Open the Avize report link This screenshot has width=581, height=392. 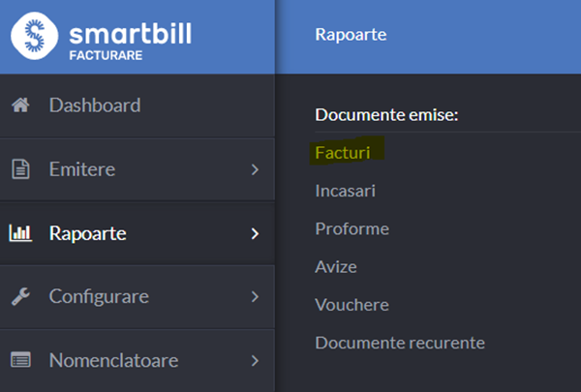pos(336,267)
